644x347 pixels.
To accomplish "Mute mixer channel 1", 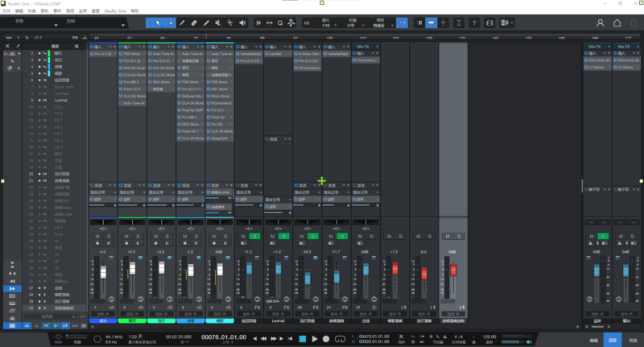I will [97, 236].
